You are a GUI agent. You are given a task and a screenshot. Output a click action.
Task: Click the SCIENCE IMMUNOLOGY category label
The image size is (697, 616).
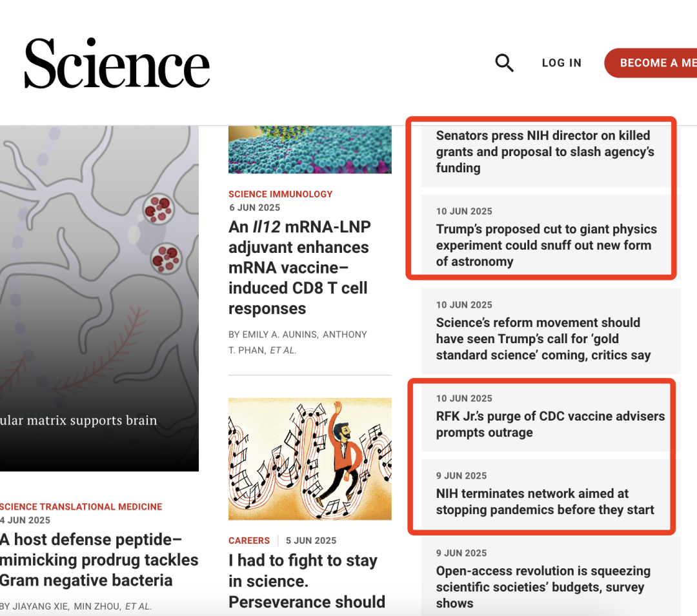click(x=280, y=194)
